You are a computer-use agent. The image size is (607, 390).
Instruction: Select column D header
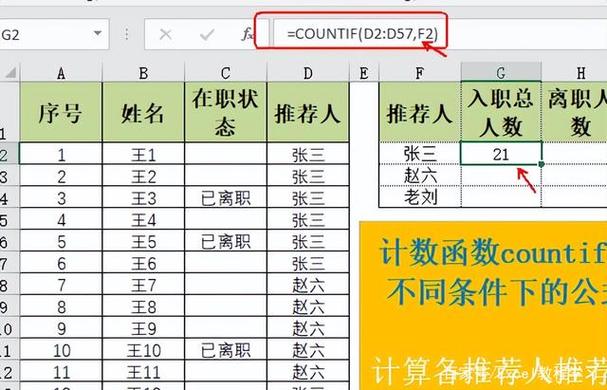[308, 73]
